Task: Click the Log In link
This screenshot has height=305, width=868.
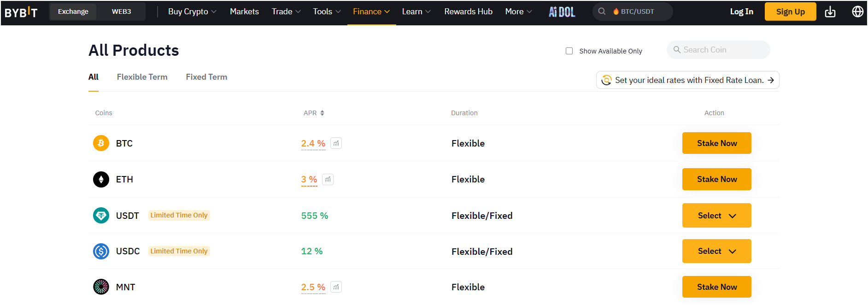Action: pos(741,12)
